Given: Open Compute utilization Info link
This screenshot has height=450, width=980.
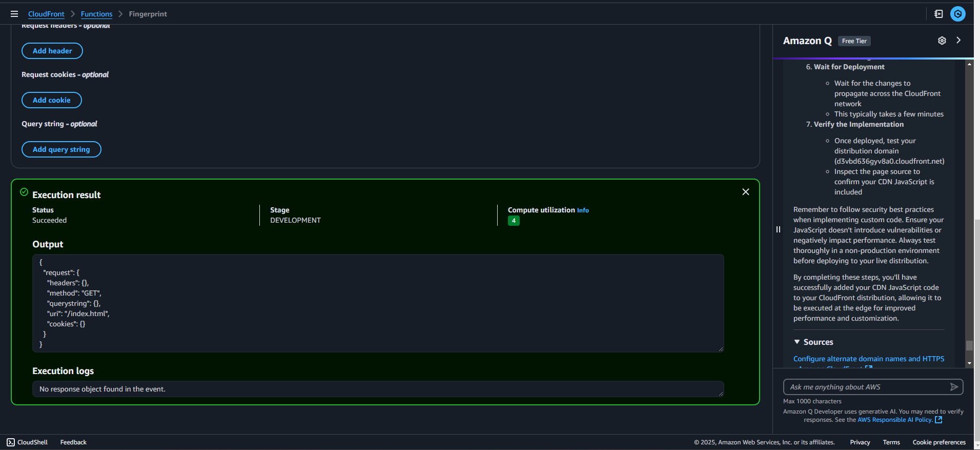Looking at the screenshot, I should click(583, 210).
